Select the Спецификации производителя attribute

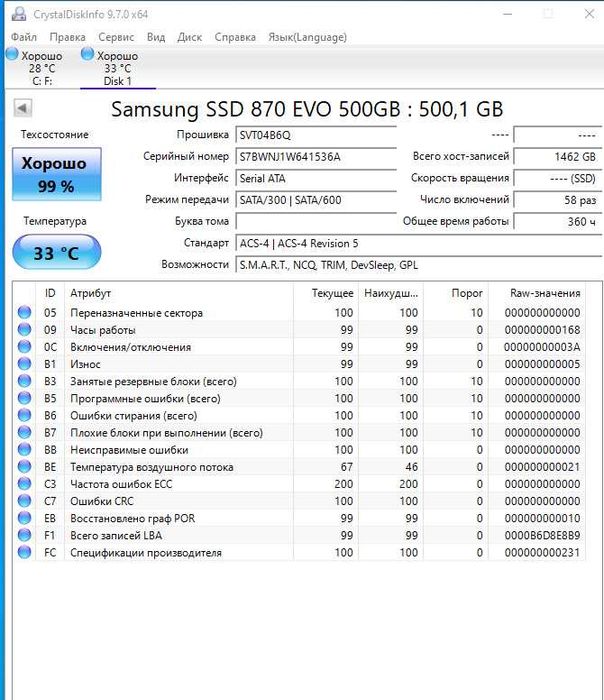point(146,553)
